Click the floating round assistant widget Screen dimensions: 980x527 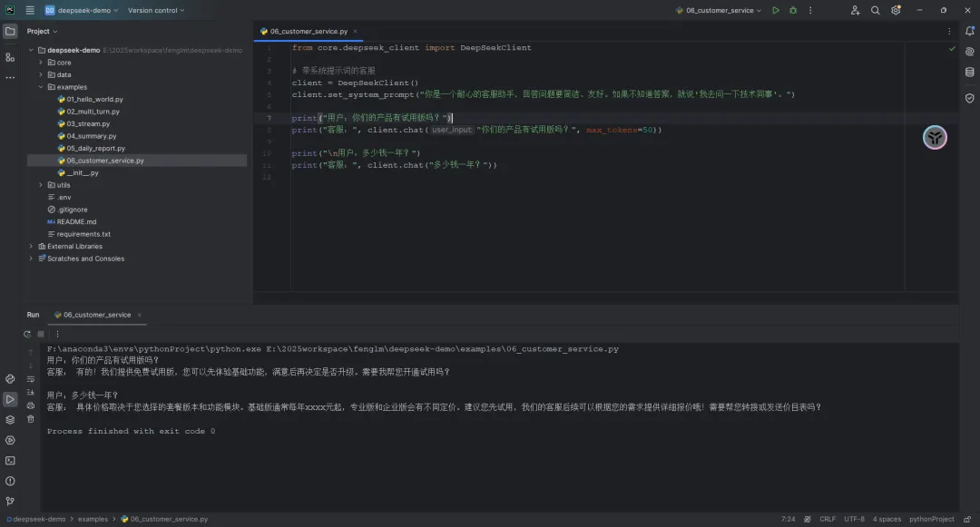click(x=935, y=137)
